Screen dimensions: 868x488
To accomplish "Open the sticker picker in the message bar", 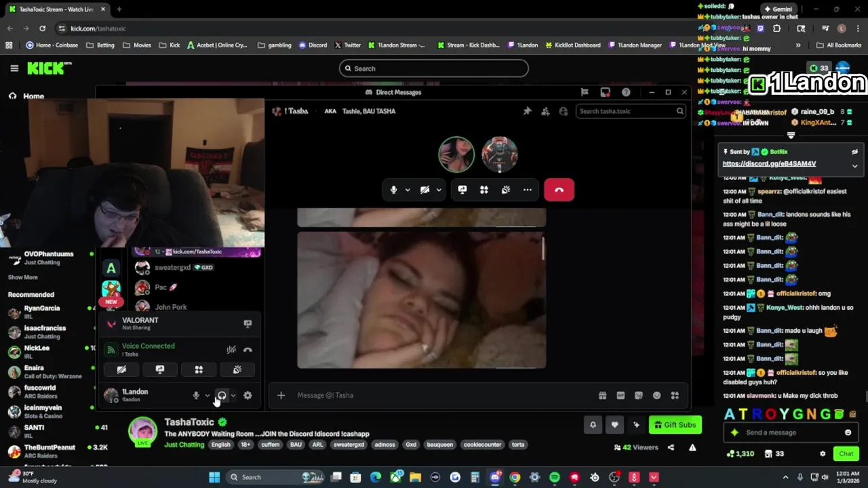I will tap(638, 395).
